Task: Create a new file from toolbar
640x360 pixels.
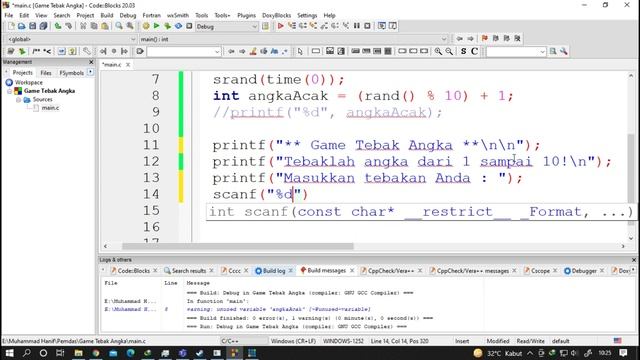Action: click(11, 26)
